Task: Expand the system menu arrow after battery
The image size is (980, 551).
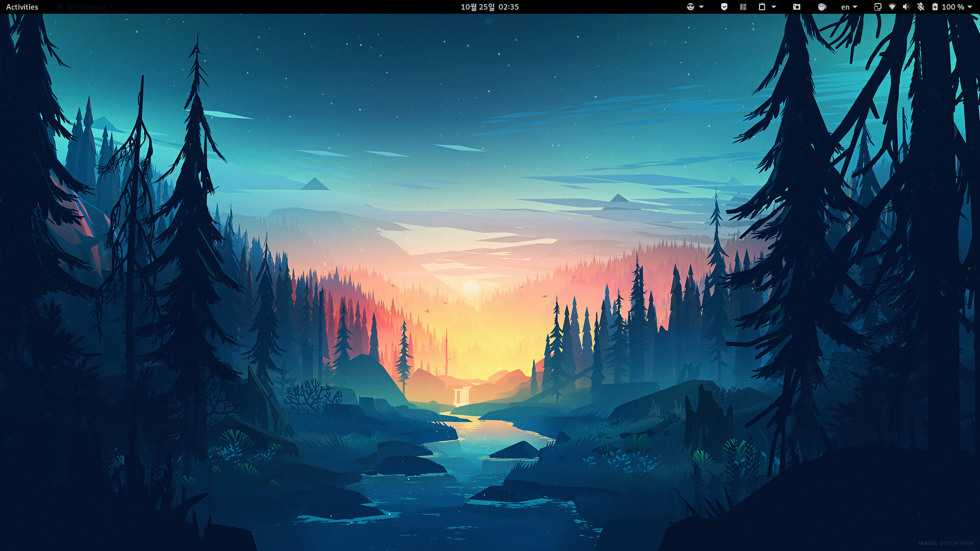Action: [x=970, y=7]
